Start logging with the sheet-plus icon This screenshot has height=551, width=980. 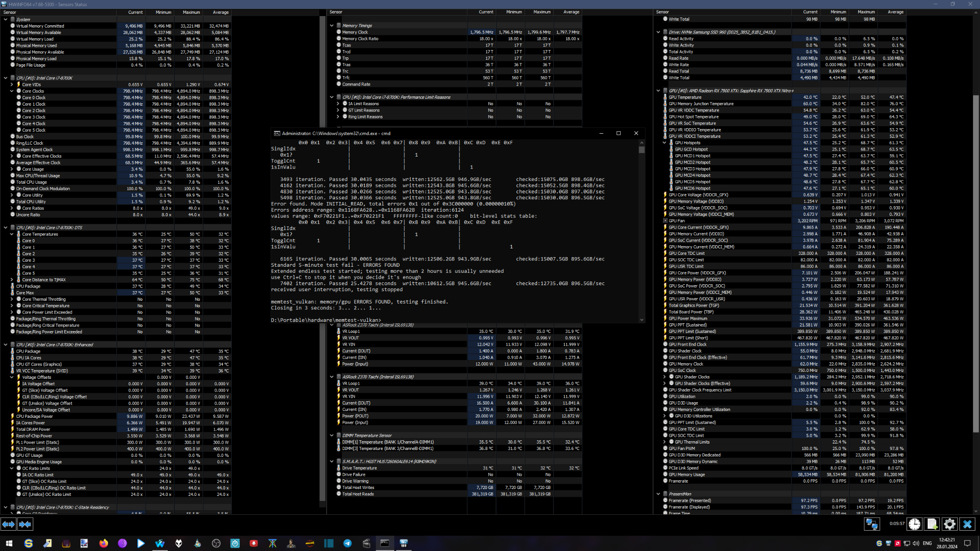[932, 524]
